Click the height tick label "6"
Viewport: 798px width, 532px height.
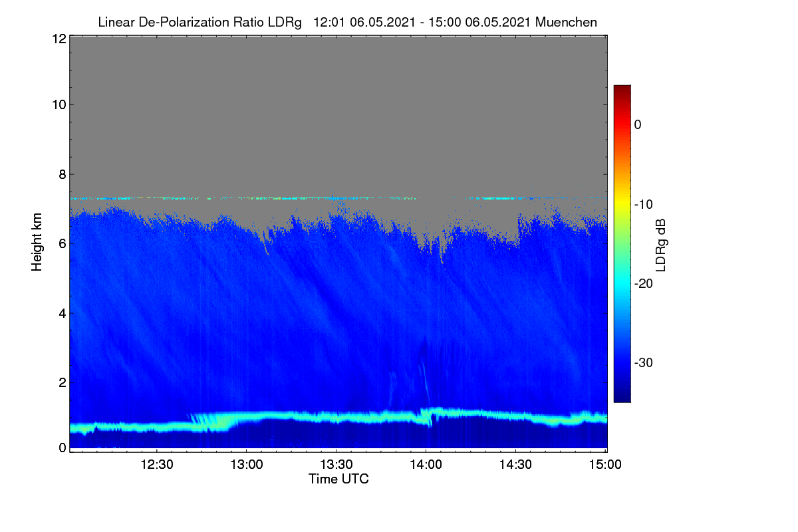[61, 243]
